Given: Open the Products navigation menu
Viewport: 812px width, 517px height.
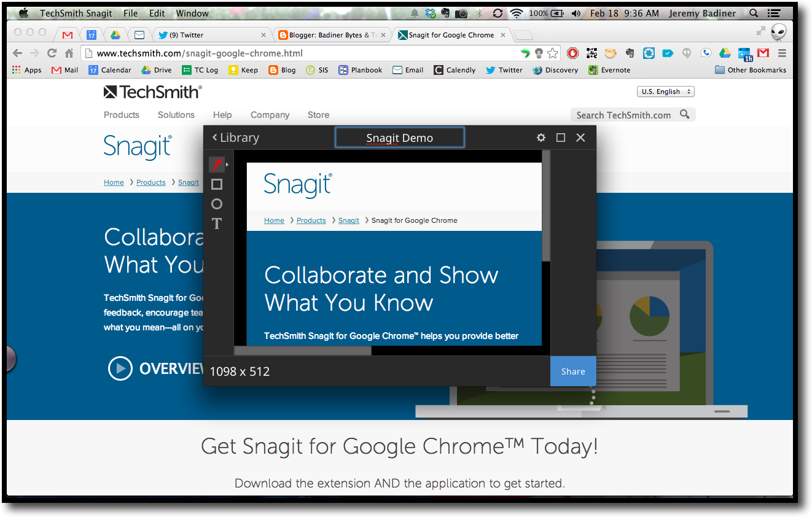Looking at the screenshot, I should (122, 115).
